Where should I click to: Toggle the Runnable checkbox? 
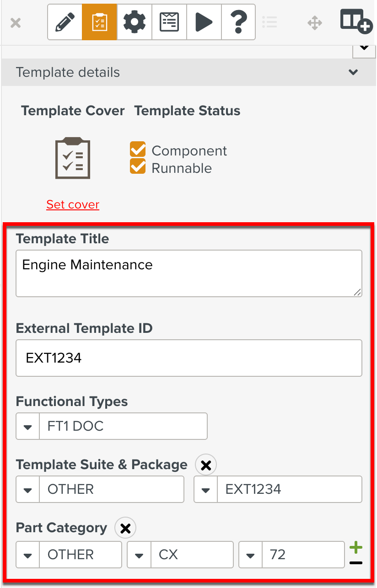coord(138,167)
